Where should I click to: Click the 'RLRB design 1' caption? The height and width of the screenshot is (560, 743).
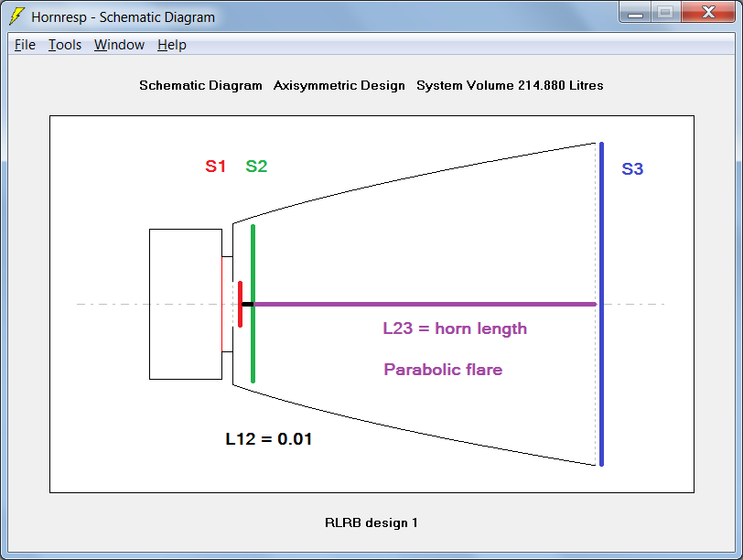[371, 522]
